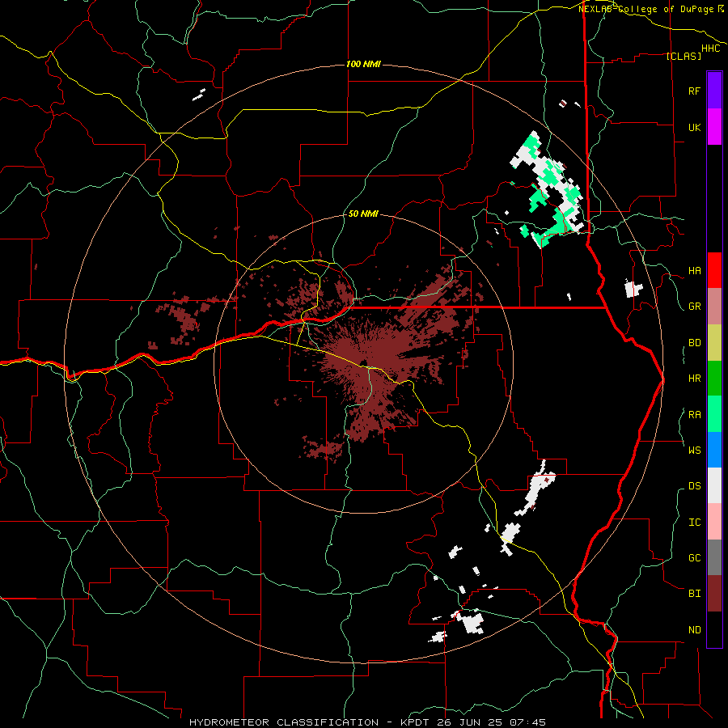The width and height of the screenshot is (728, 728).
Task: Click the ND black legend swatch
Action: point(714,629)
